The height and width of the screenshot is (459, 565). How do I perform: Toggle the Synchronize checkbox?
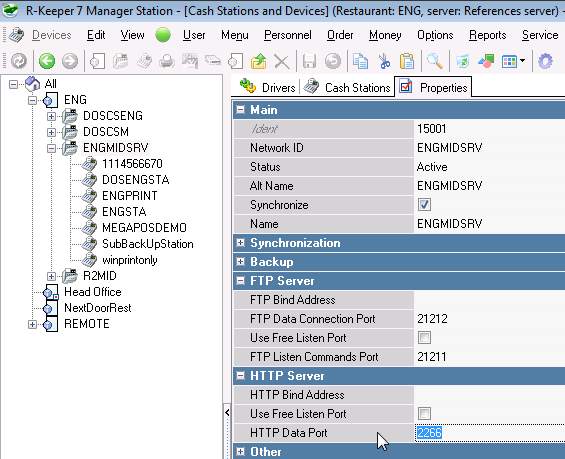coord(424,205)
